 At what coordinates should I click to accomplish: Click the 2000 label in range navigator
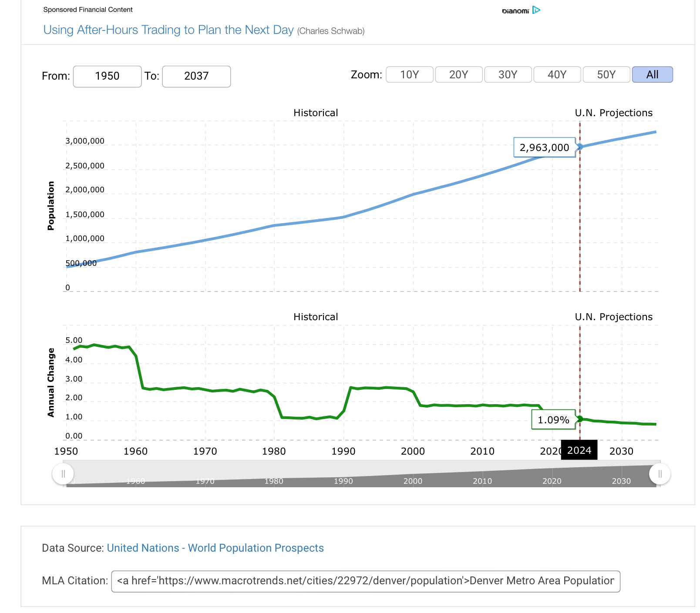[x=413, y=481]
